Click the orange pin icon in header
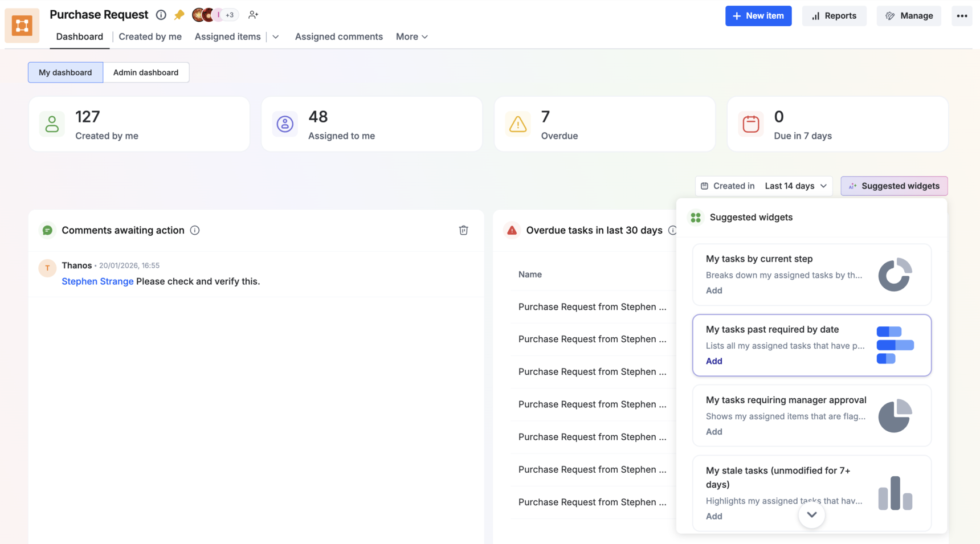 tap(179, 15)
